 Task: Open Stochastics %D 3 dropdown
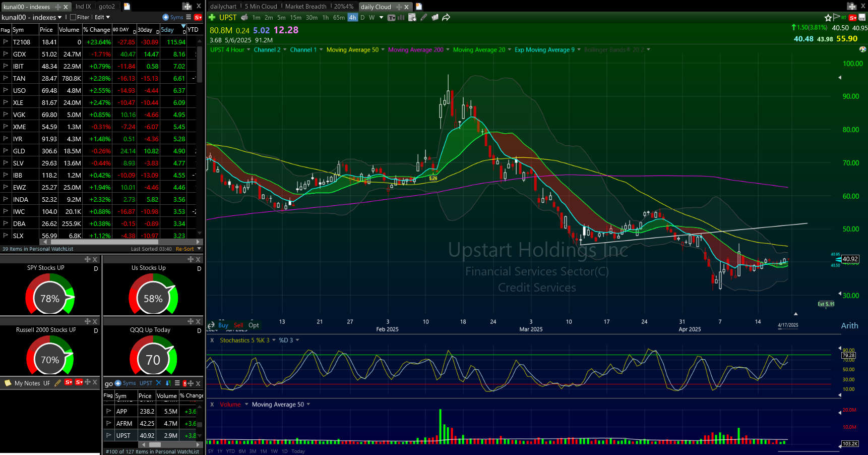(x=297, y=340)
